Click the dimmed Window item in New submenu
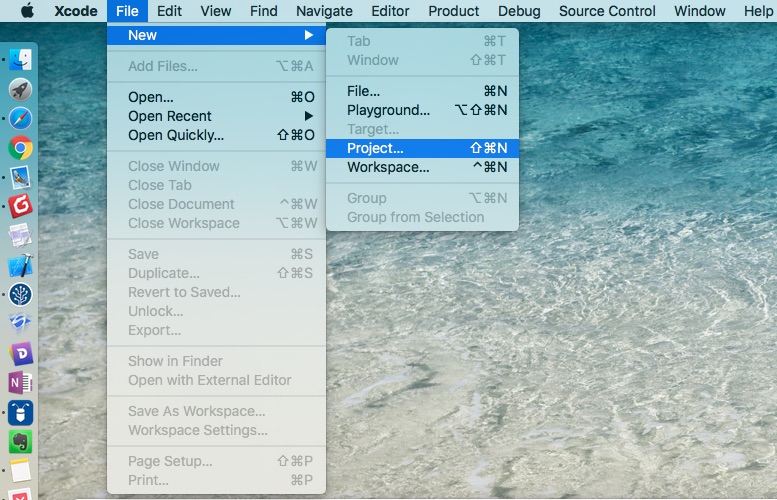 pyautogui.click(x=422, y=60)
